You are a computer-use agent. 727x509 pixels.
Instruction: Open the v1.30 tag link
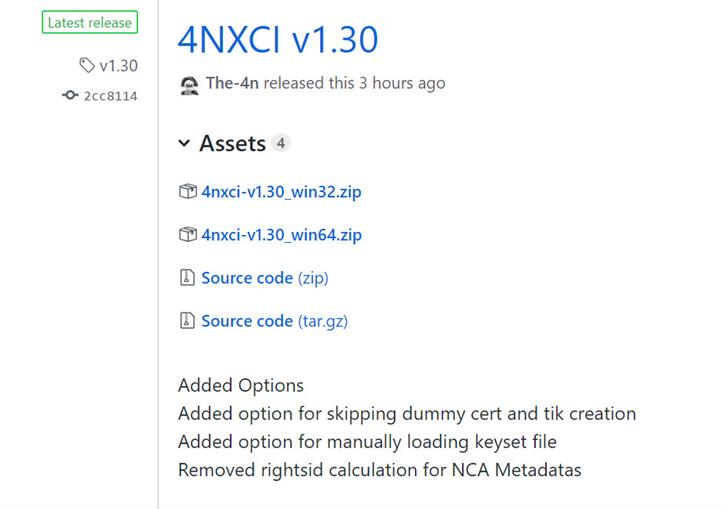point(118,66)
